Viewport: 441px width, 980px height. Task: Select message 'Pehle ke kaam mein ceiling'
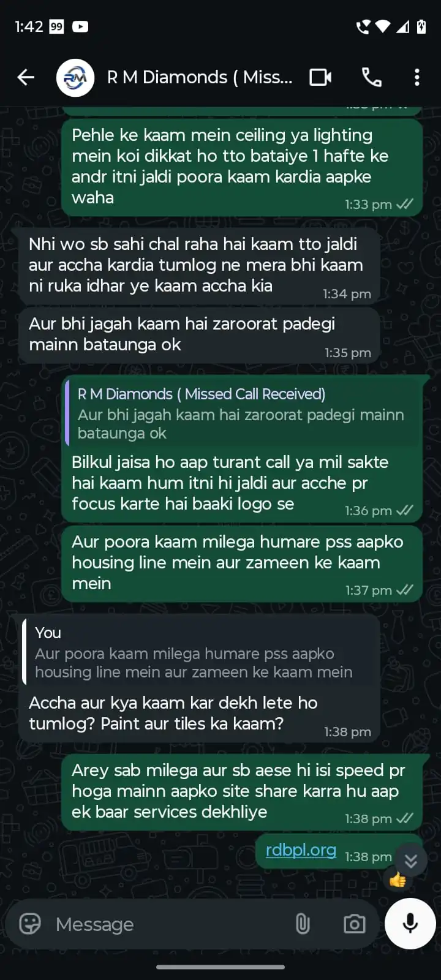[242, 167]
